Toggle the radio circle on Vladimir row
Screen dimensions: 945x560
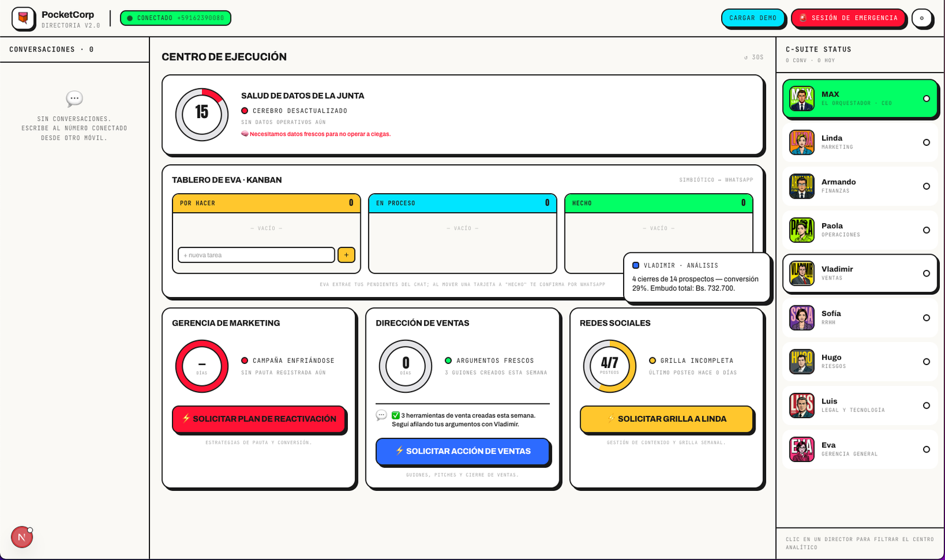point(926,274)
